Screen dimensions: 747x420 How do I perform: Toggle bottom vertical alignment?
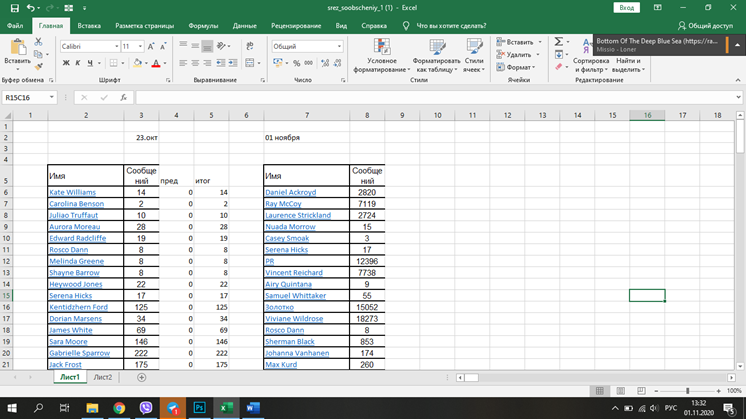[x=207, y=46]
